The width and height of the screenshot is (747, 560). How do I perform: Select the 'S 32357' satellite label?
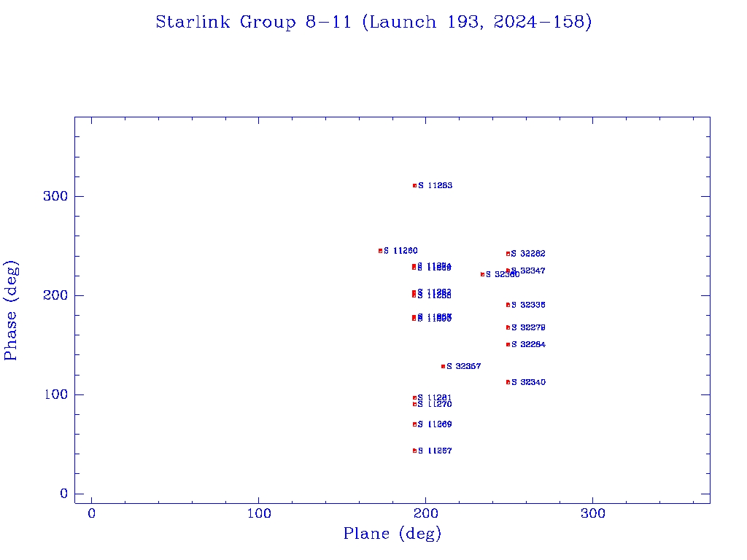tap(463, 366)
